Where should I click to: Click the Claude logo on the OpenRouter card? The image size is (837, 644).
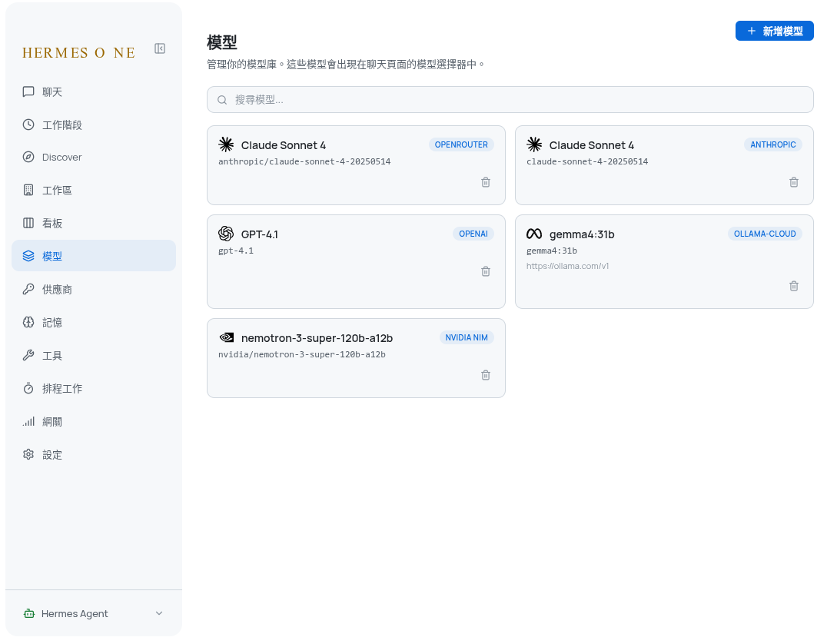point(226,144)
